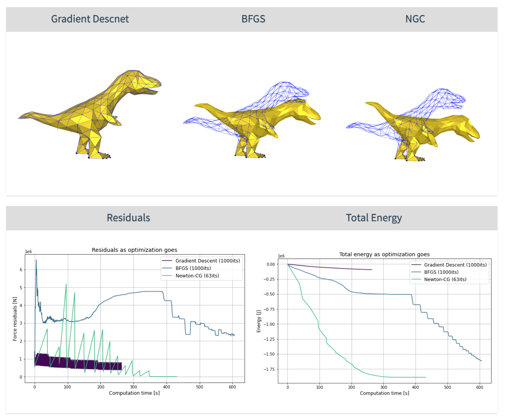Click the Gradient Descnet column header

coord(90,19)
